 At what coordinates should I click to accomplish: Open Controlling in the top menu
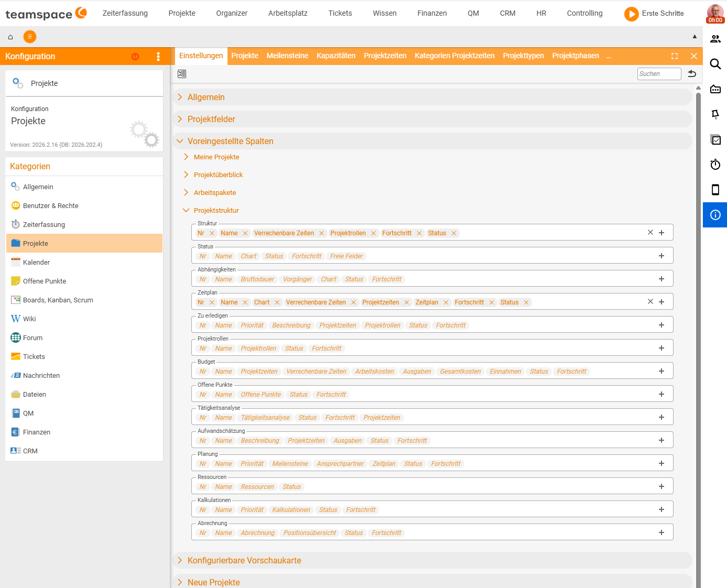(x=584, y=13)
